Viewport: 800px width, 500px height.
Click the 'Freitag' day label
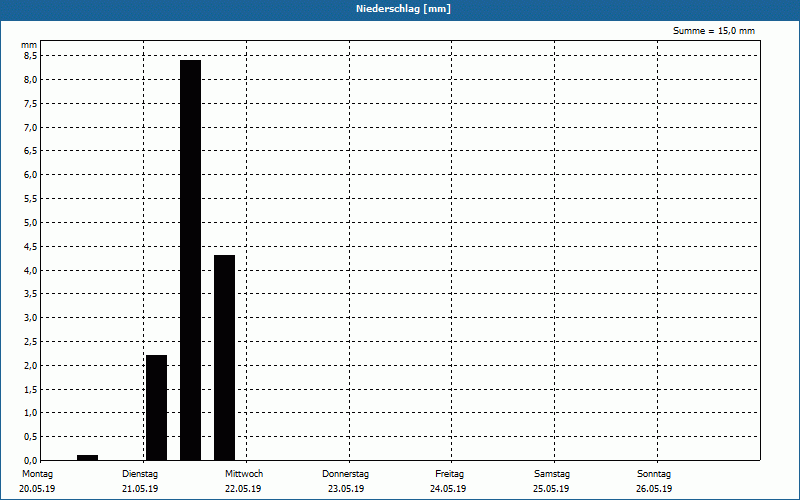pos(449,474)
